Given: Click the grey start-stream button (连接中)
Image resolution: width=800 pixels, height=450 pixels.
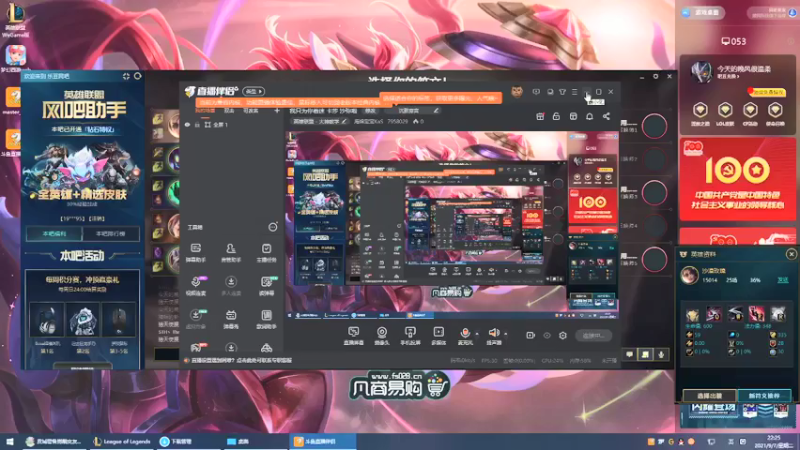Looking at the screenshot, I should click(593, 335).
